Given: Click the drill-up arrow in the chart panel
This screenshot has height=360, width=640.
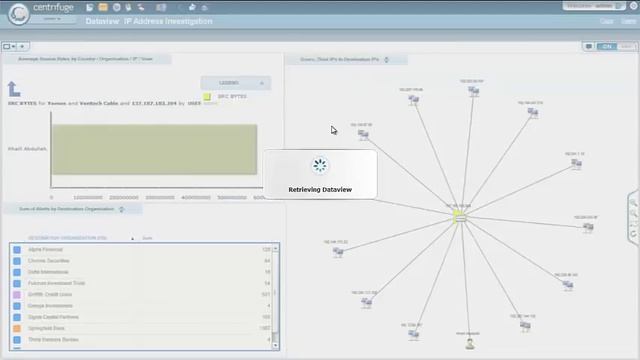Looking at the screenshot, I should tap(13, 89).
